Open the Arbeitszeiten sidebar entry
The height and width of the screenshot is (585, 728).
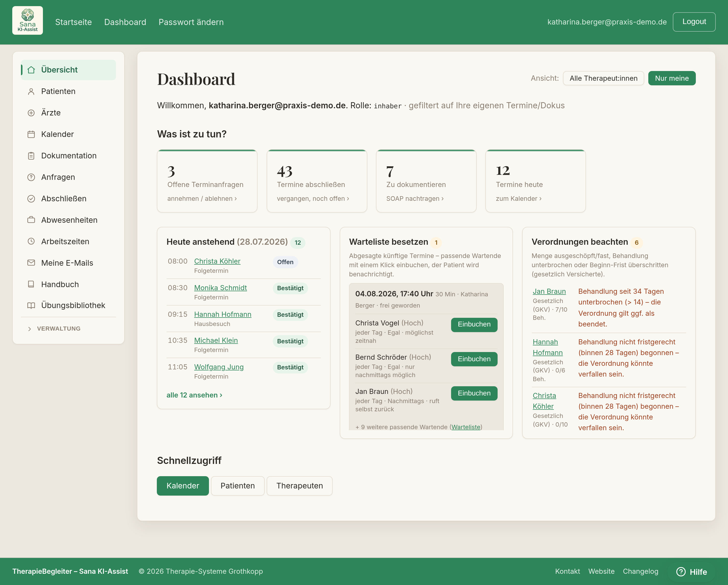(x=68, y=241)
